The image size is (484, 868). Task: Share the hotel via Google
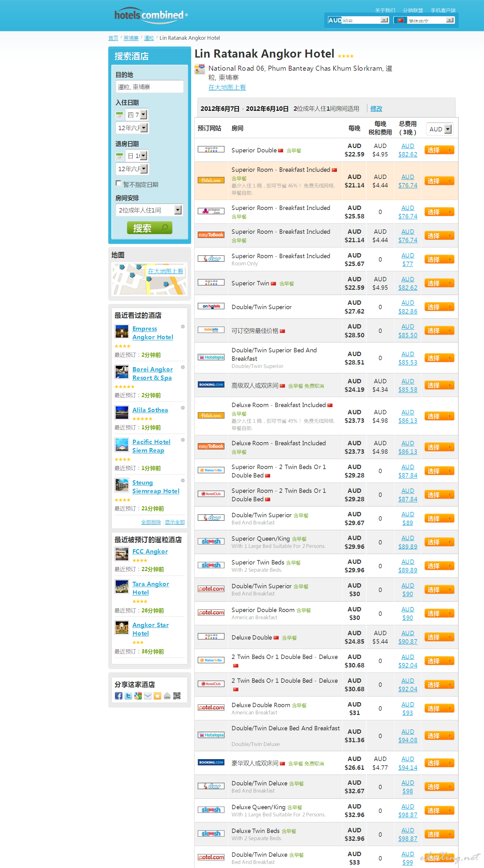pos(138,696)
